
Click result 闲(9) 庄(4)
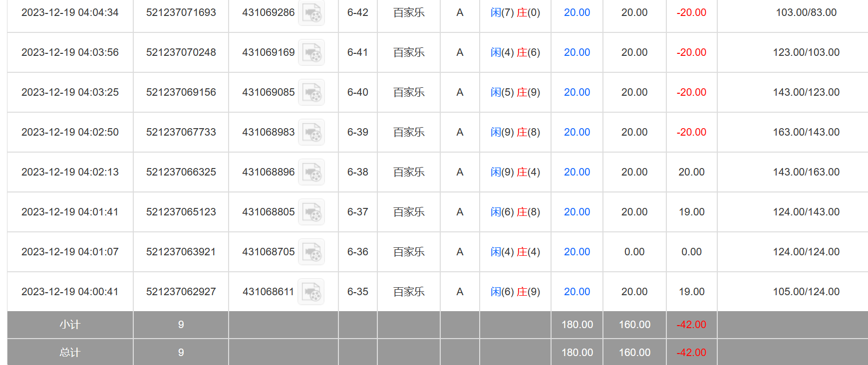pyautogui.click(x=515, y=172)
